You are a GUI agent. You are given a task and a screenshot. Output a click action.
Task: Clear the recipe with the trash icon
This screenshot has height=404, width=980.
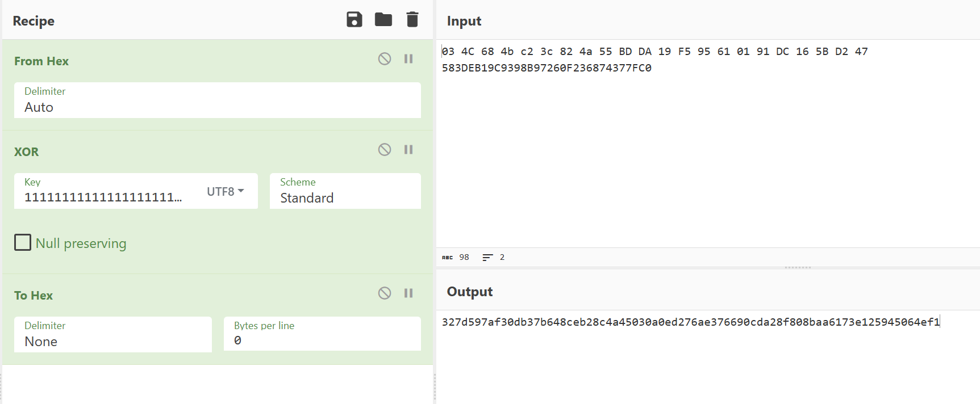(412, 19)
